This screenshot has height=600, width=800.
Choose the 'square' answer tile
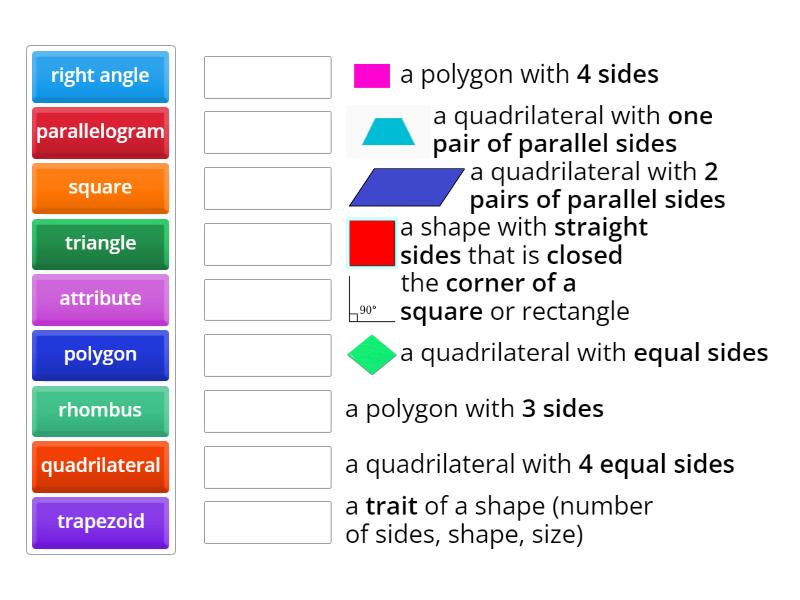pos(100,187)
